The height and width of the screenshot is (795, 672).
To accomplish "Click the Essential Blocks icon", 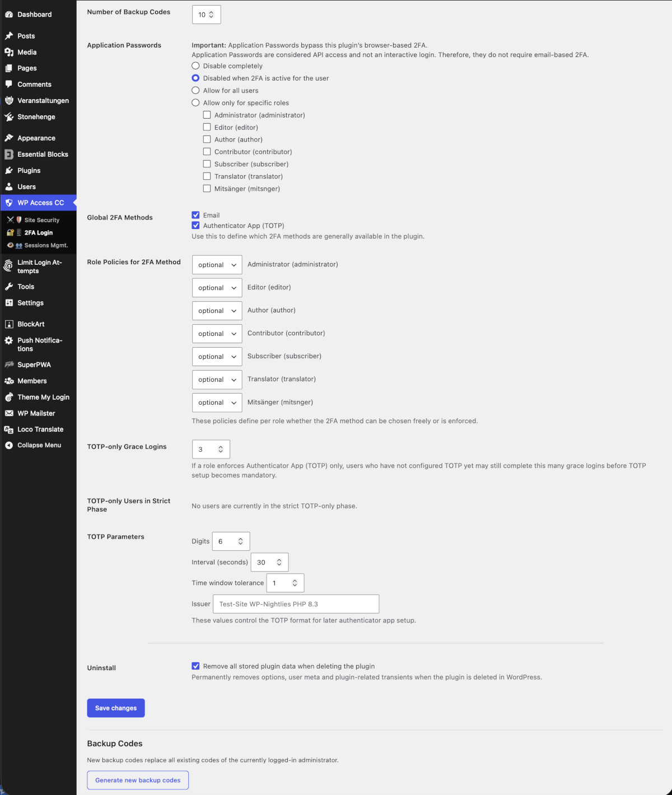I will [9, 155].
